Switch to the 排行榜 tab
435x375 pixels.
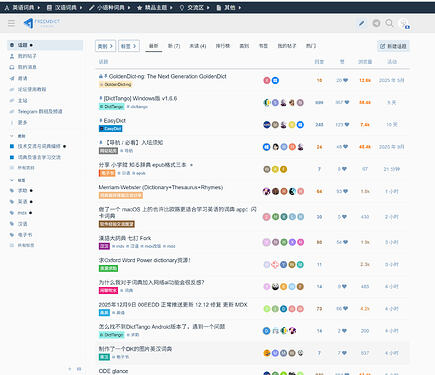point(223,46)
